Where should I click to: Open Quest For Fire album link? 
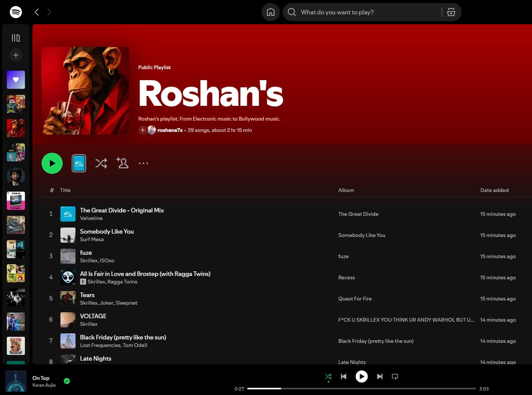click(355, 299)
